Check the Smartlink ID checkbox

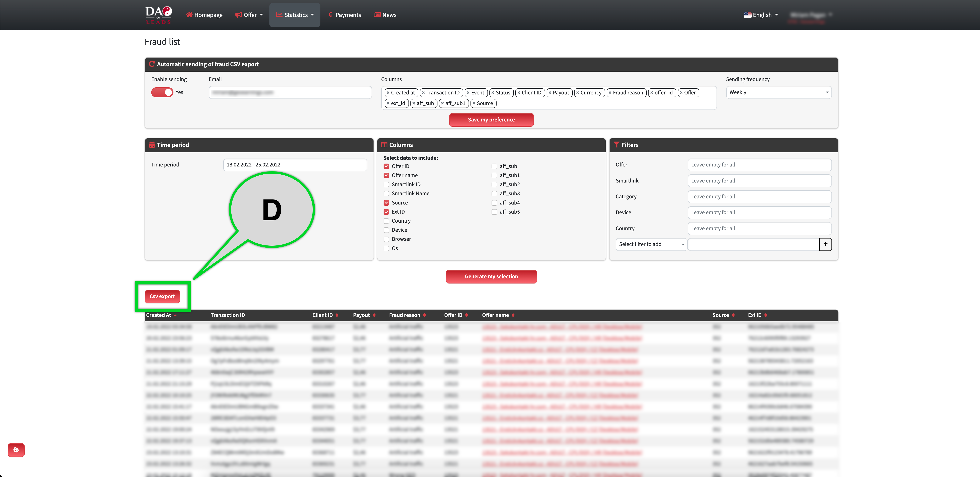pyautogui.click(x=386, y=184)
